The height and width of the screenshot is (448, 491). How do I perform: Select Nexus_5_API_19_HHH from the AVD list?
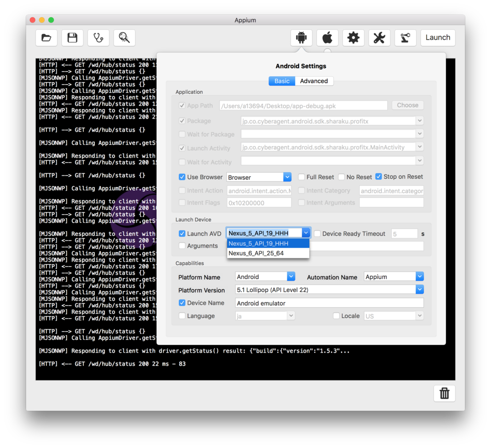[x=268, y=243]
